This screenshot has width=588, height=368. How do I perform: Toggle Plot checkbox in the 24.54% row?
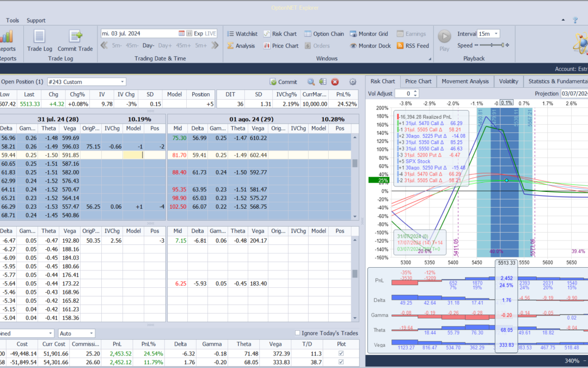click(x=341, y=353)
